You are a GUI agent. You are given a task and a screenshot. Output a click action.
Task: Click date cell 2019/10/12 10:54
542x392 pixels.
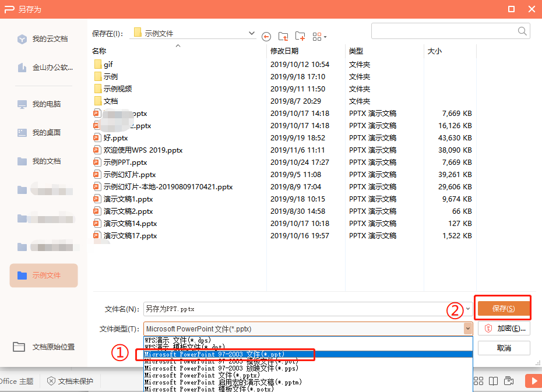[300, 65]
